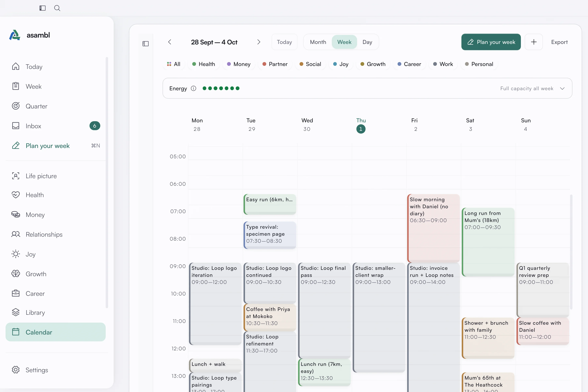Open Joy page in sidebar

[56, 254]
